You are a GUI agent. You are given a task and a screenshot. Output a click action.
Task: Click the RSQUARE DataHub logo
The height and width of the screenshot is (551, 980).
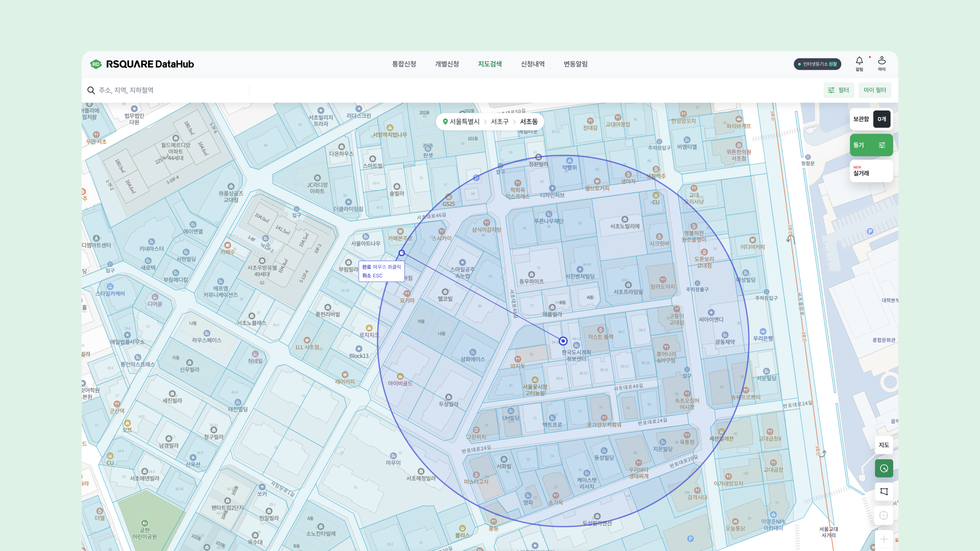pyautogui.click(x=142, y=64)
